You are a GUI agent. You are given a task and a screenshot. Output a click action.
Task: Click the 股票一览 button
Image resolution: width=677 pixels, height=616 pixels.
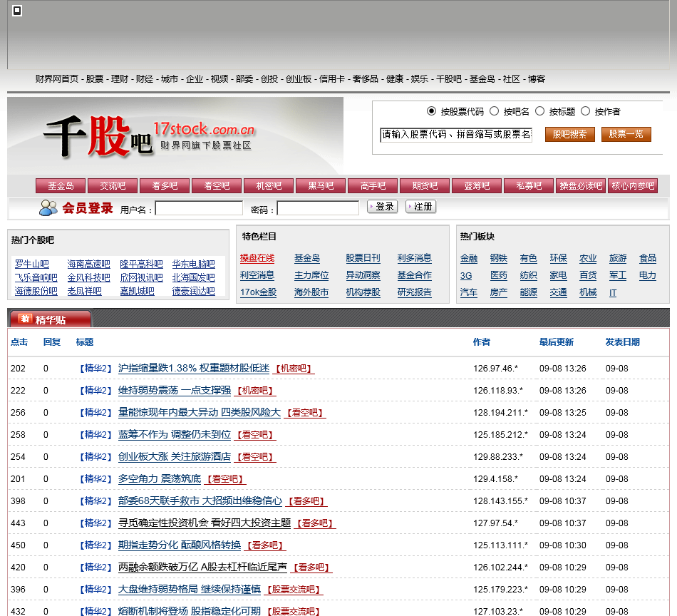626,134
